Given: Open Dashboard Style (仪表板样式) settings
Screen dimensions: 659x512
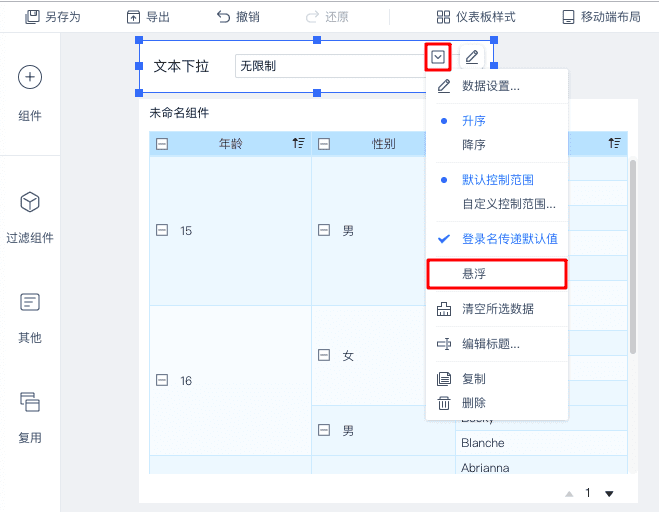Looking at the screenshot, I should pyautogui.click(x=476, y=17).
